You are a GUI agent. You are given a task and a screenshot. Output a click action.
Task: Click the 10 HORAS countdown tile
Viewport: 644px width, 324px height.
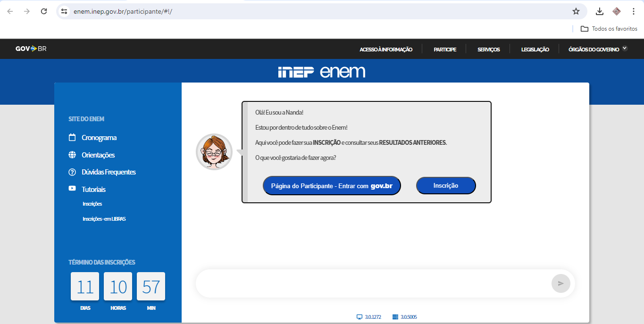[118, 286]
